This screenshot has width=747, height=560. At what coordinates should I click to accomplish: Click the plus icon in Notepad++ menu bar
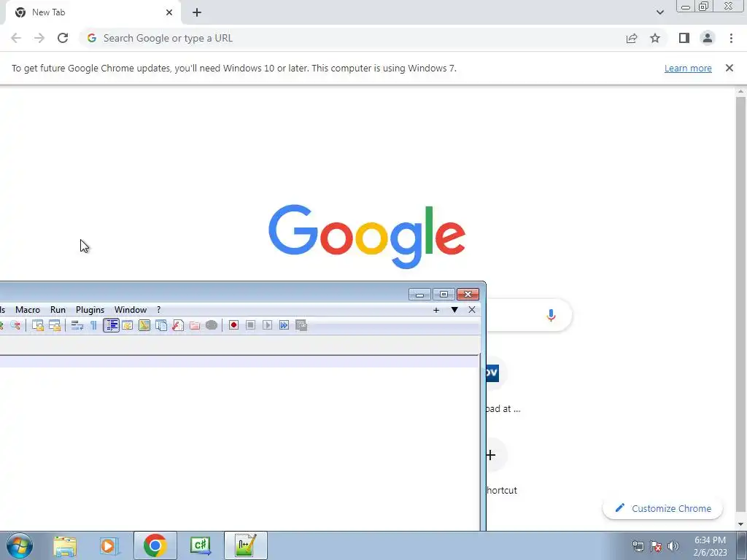click(x=436, y=310)
